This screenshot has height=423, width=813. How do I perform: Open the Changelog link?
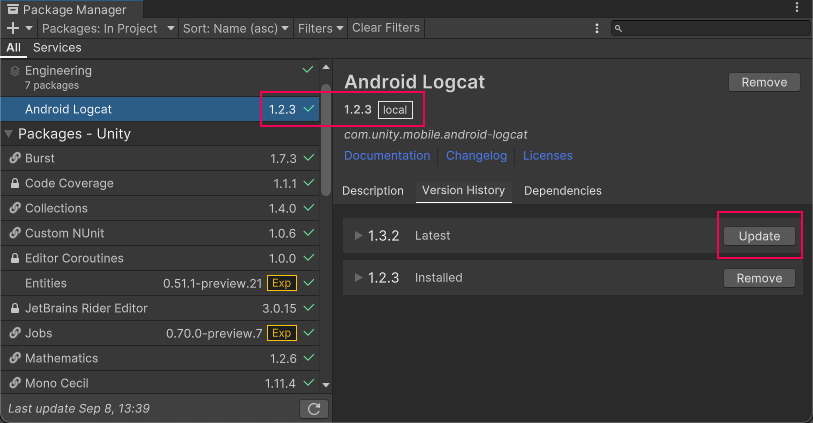point(476,156)
